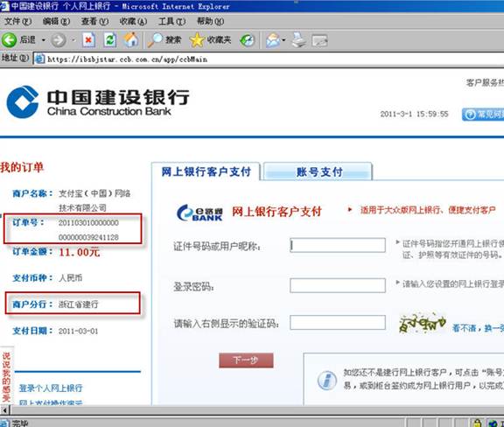Switch to the 账号支付 tab

[x=318, y=171]
